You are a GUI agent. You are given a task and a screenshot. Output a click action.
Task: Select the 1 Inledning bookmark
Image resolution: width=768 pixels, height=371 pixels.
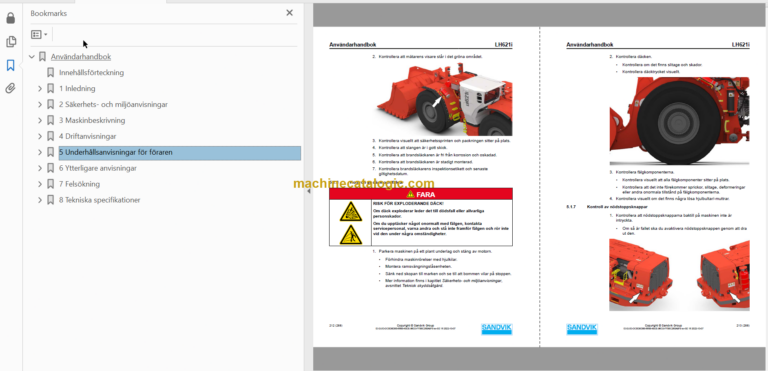point(77,89)
